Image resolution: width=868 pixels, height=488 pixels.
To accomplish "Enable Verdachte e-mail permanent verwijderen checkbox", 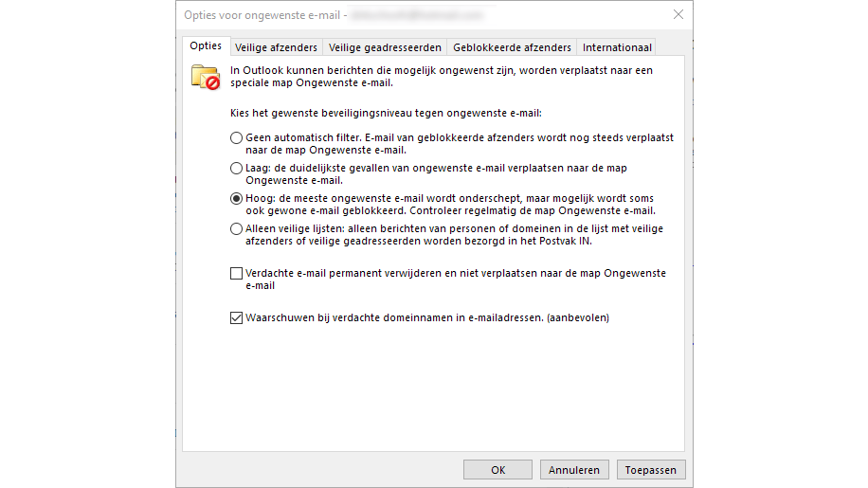I will click(x=236, y=274).
